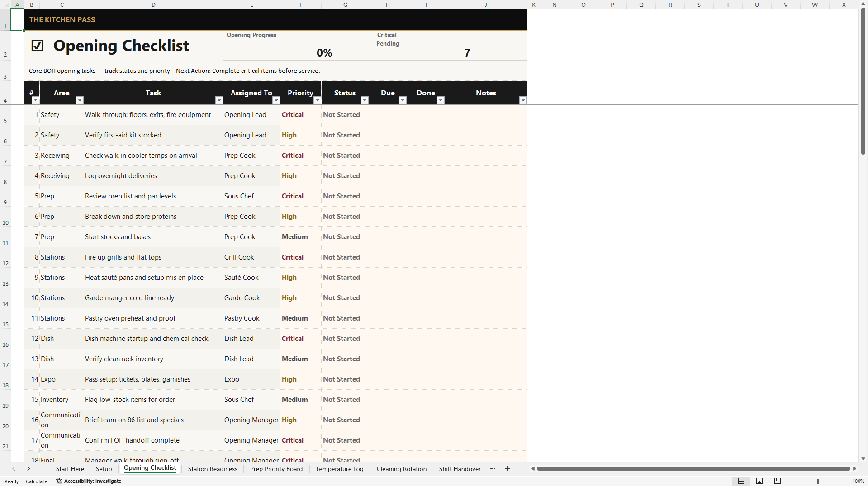Click the vertical scroll up arrow
The image size is (868, 486).
pos(863,4)
